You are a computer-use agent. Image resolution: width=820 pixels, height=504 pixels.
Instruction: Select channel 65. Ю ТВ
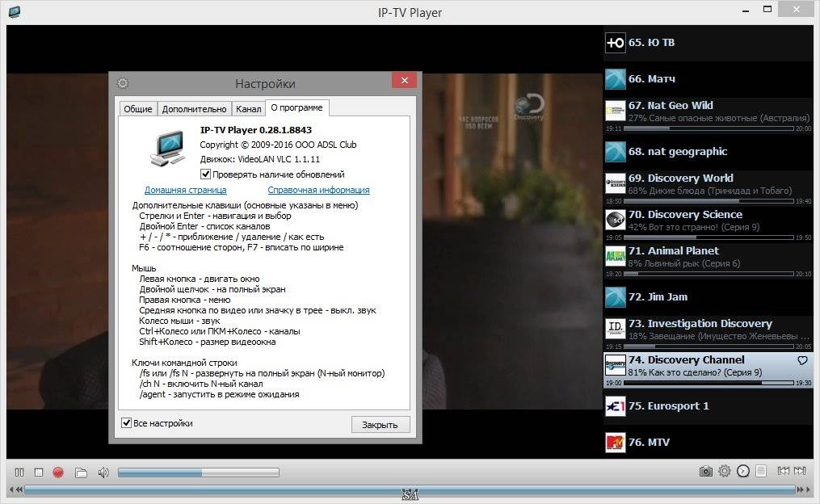tap(708, 43)
